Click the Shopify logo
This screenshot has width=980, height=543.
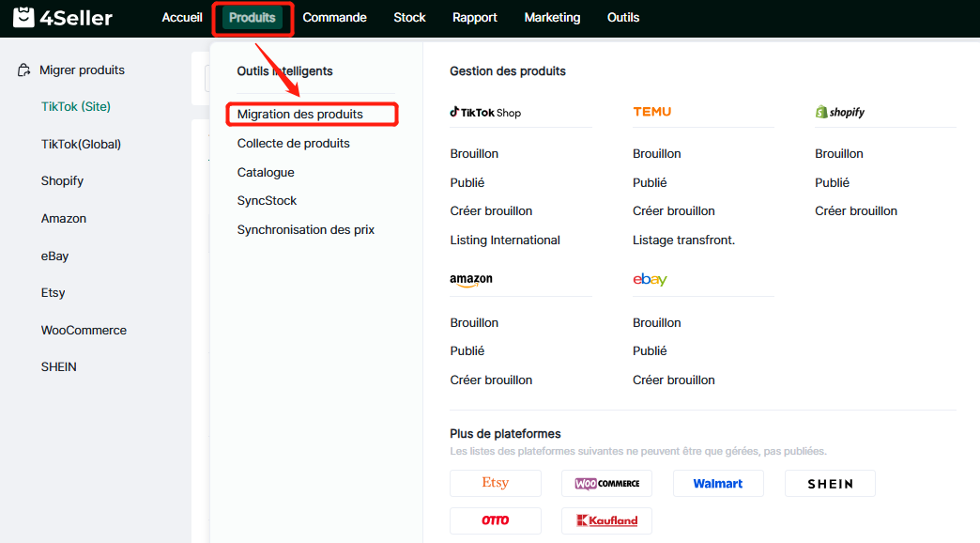[840, 113]
